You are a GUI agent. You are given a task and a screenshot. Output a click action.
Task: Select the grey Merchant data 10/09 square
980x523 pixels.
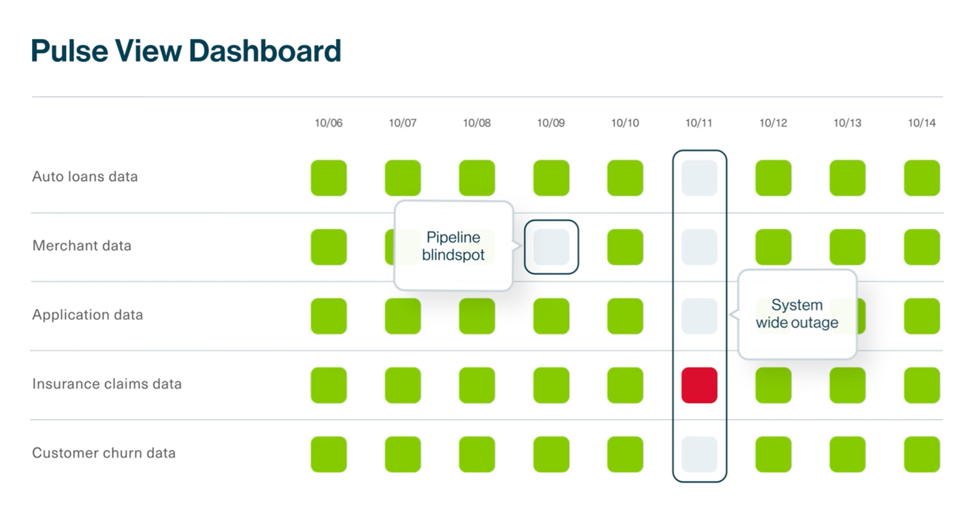pos(551,247)
